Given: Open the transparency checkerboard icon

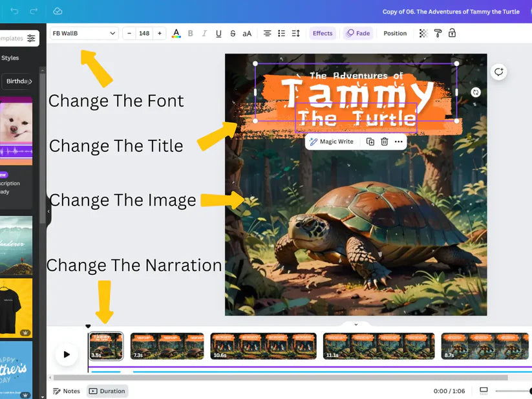Looking at the screenshot, I should click(423, 34).
